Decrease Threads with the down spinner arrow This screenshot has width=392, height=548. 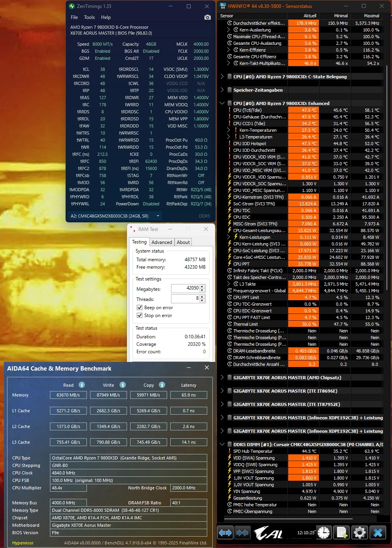202,301
